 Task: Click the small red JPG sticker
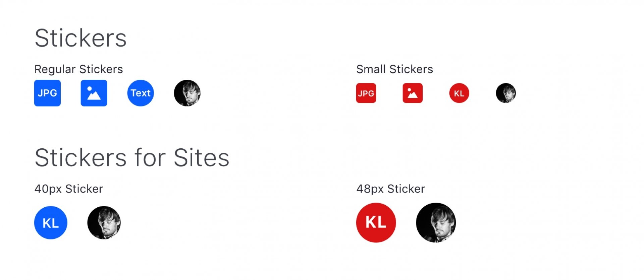click(x=366, y=93)
